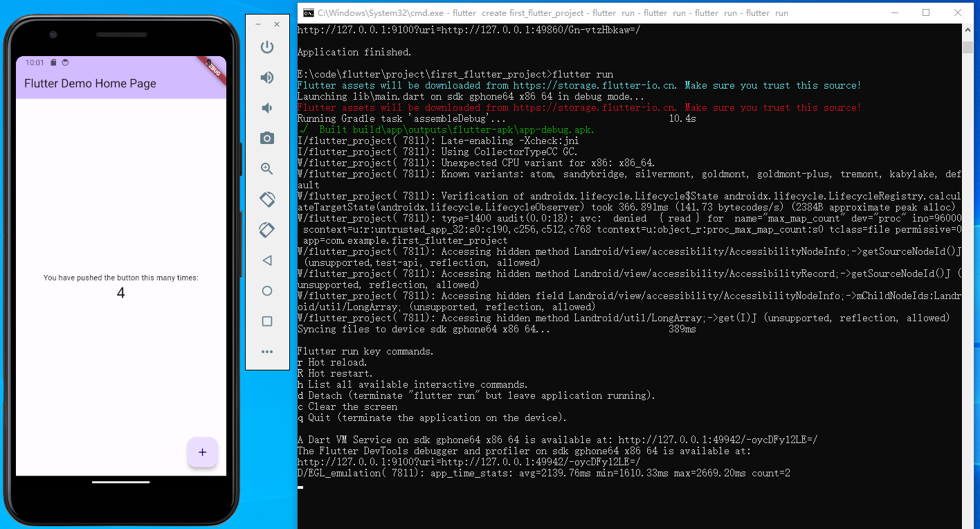Maximize the cmd window
Screen dimensions: 980x529
pos(926,12)
